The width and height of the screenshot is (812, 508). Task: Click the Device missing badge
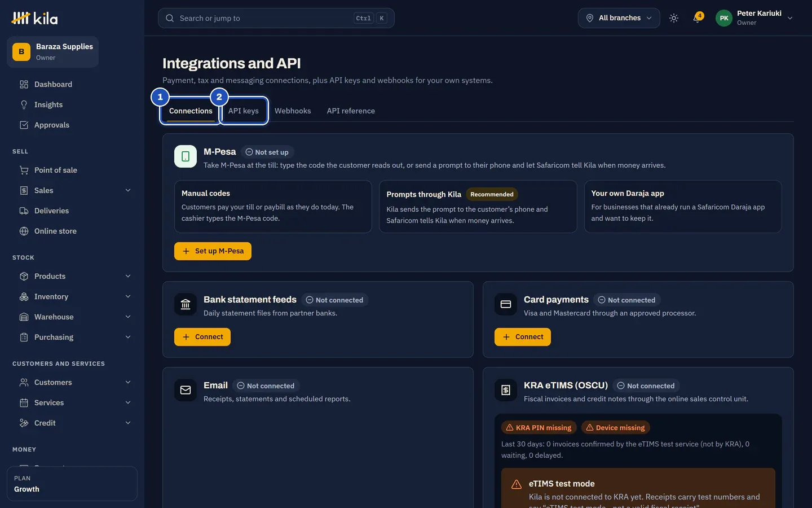click(615, 428)
